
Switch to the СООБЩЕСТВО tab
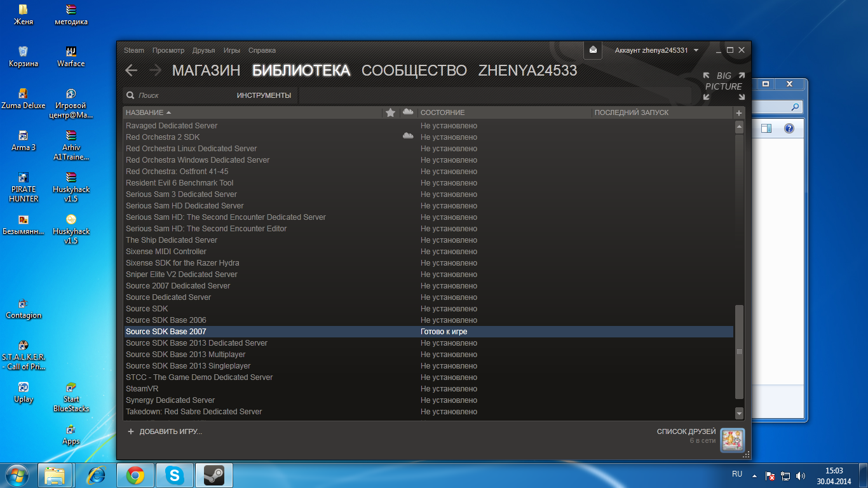414,71
